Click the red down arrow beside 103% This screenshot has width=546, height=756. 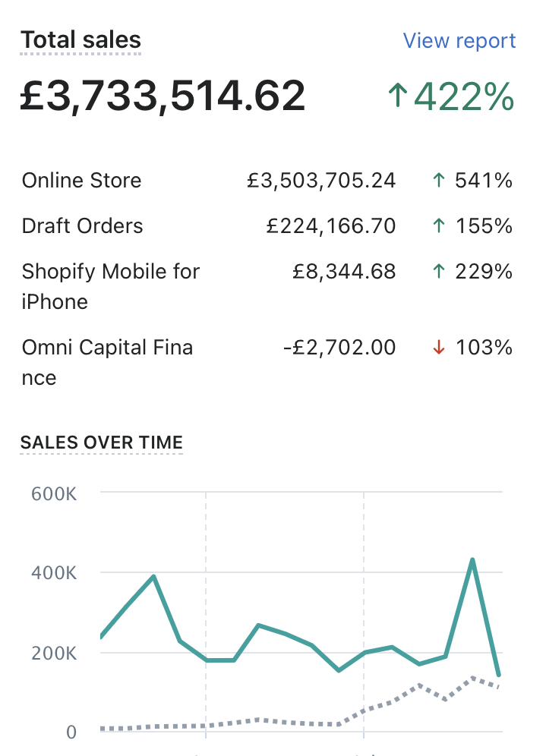(437, 348)
